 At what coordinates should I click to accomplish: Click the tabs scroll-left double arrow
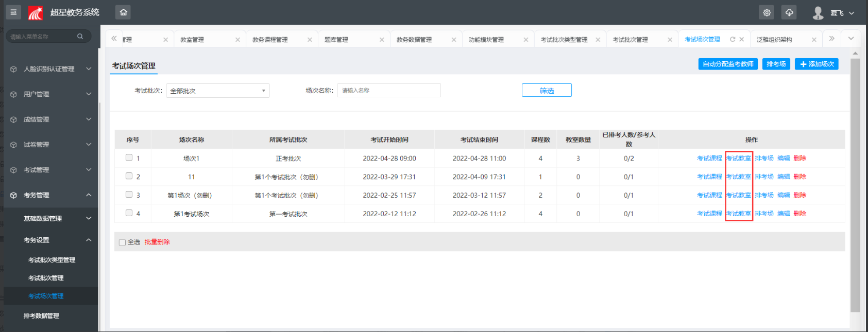[114, 39]
